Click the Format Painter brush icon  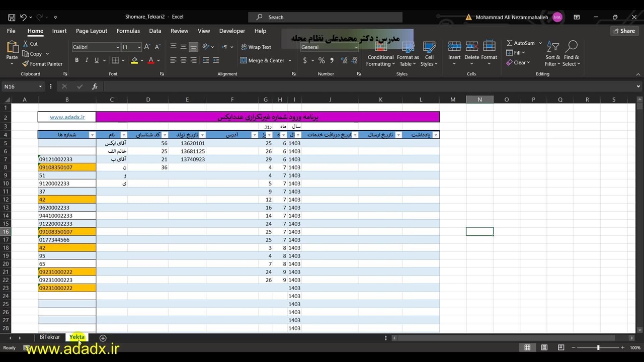26,64
